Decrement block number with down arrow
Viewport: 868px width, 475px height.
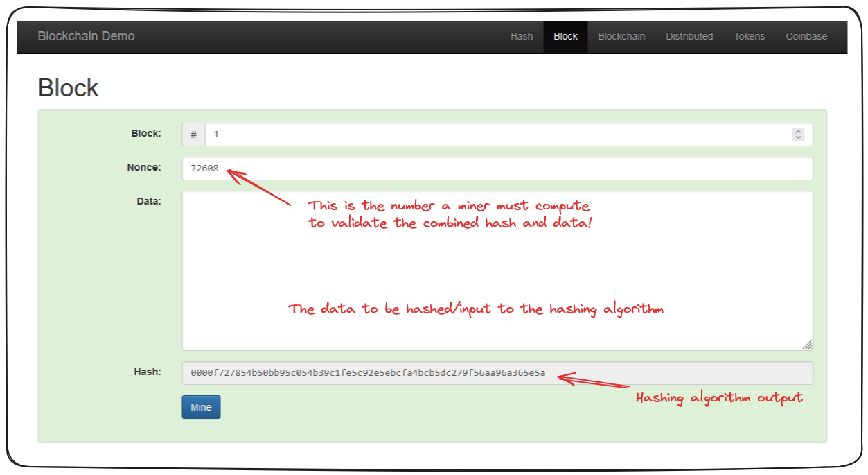tap(799, 137)
